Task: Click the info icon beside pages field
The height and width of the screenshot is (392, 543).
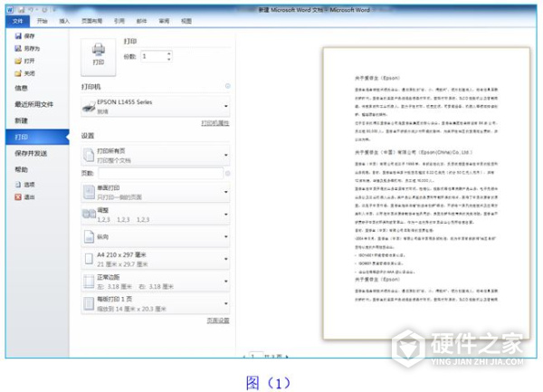Action: 227,173
